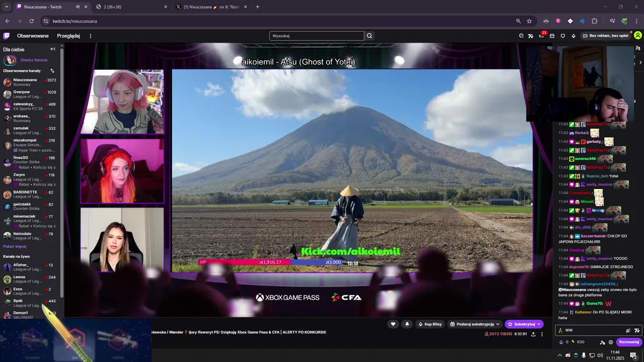Open the Twitch inbox envelope icon
This screenshot has width=644, height=362.
click(x=552, y=36)
